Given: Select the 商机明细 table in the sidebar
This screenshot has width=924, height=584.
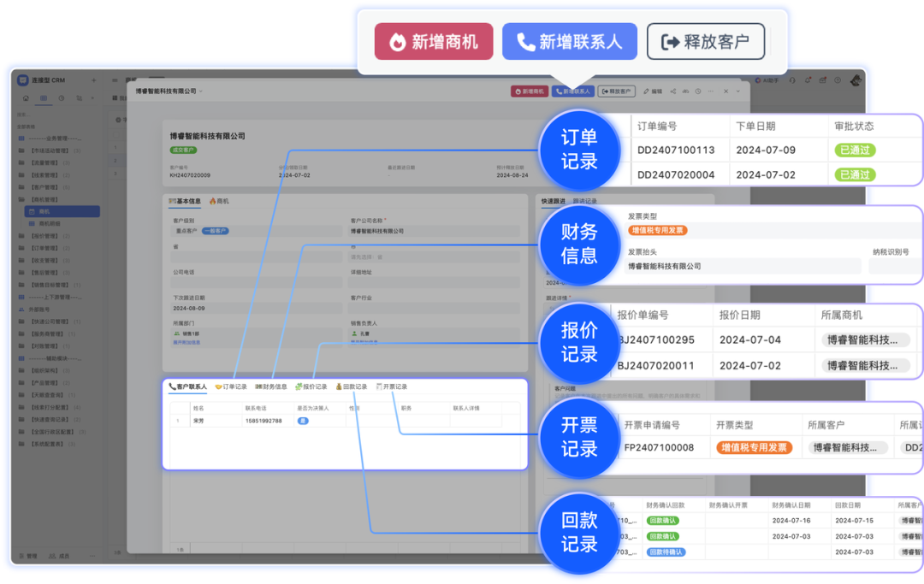Looking at the screenshot, I should tap(50, 223).
